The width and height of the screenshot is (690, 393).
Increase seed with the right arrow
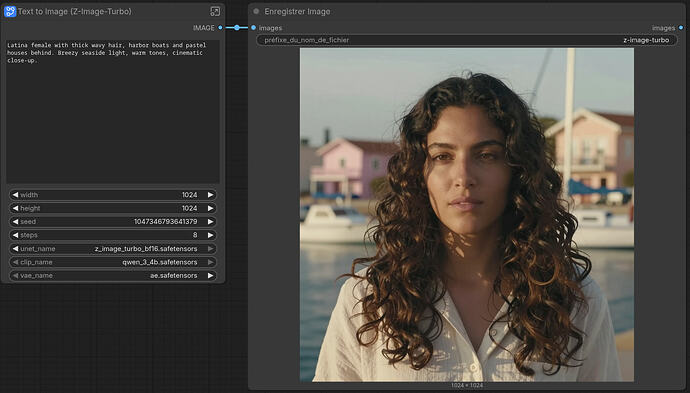pyautogui.click(x=210, y=221)
